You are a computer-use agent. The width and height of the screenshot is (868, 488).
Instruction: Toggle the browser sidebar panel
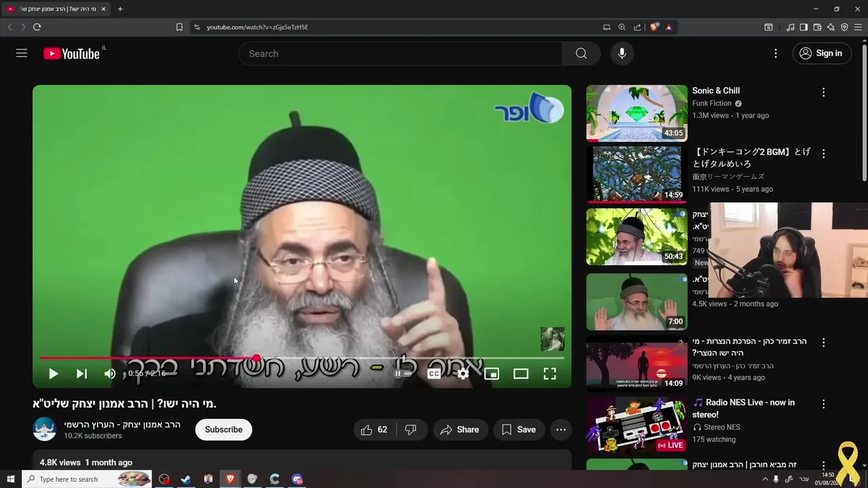point(804,27)
